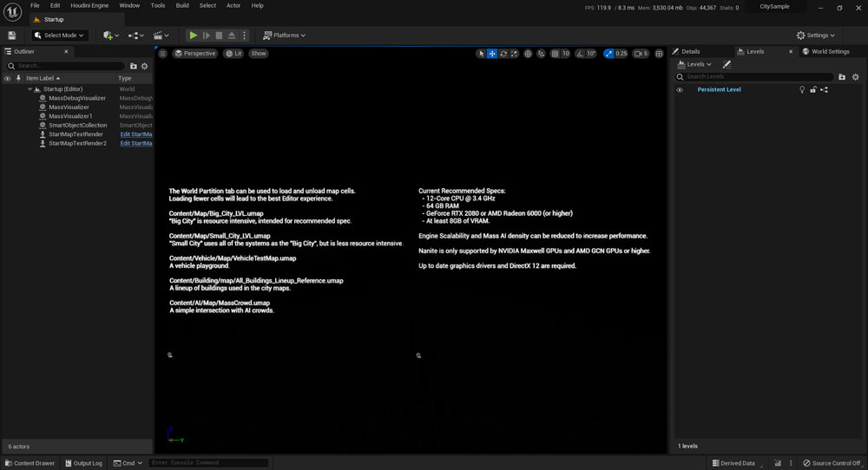Close the Outliner panel tab
Viewport: 868px width, 470px height.
(x=66, y=51)
